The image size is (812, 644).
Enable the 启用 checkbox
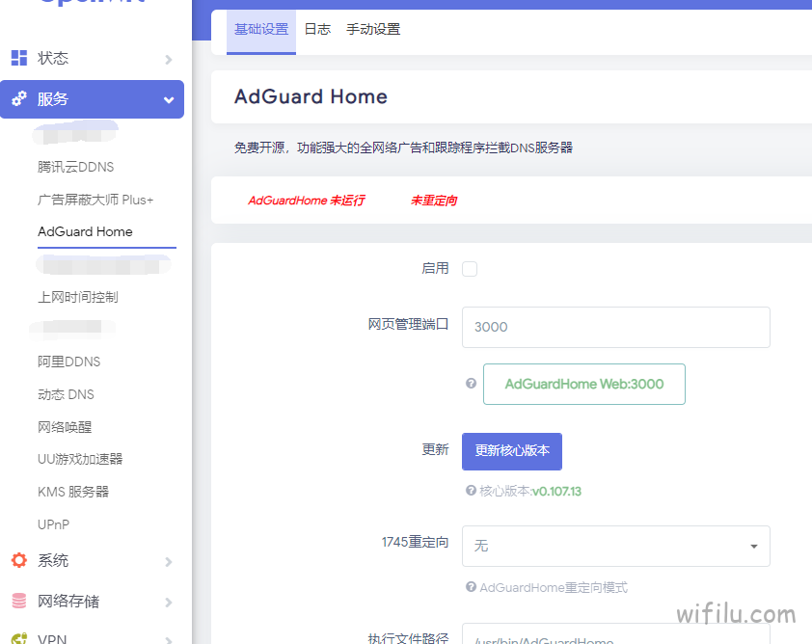[470, 269]
